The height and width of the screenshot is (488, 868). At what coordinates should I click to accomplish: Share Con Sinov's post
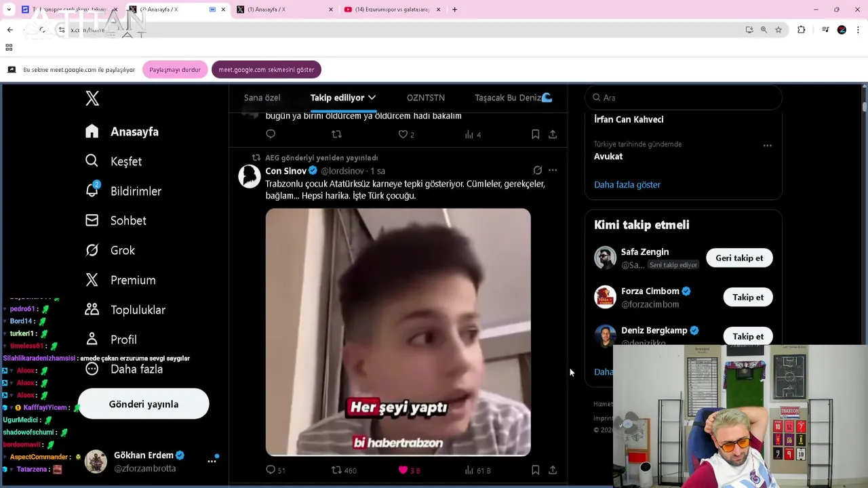point(553,470)
